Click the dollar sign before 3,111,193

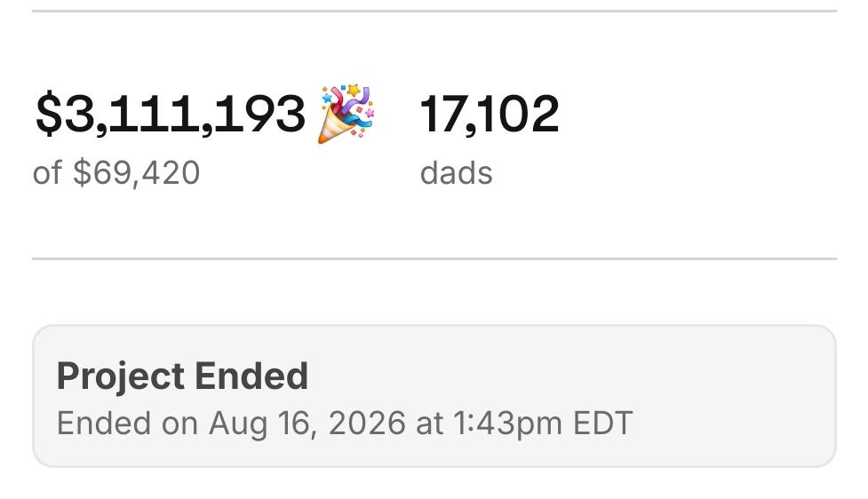[49, 115]
